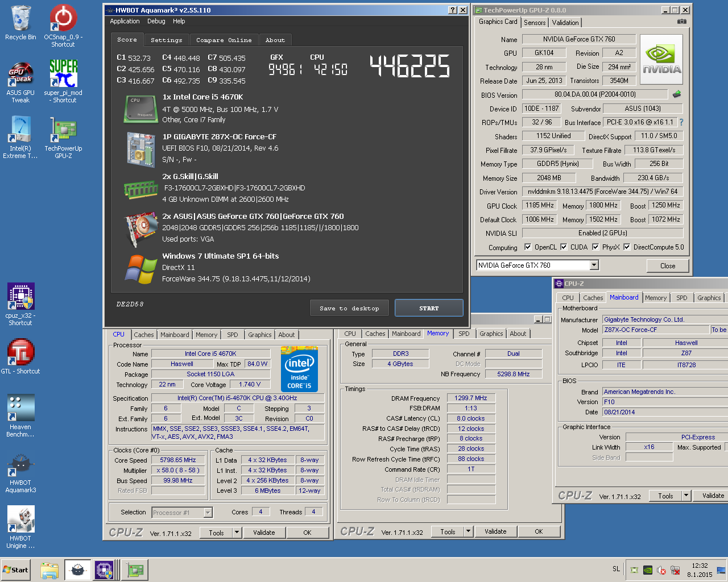728x582 pixels.
Task: Open HWBOT Aquamark3 desktop icon
Action: coord(20,473)
